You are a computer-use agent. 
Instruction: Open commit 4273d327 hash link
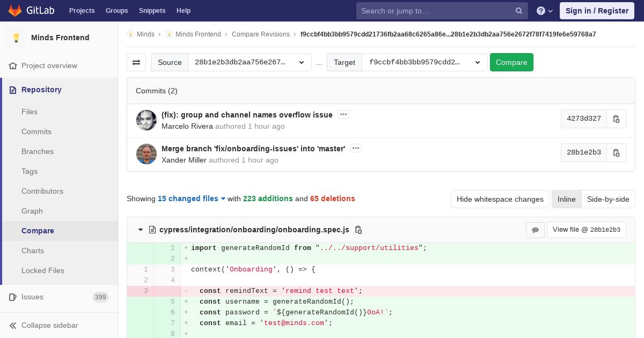(584, 119)
